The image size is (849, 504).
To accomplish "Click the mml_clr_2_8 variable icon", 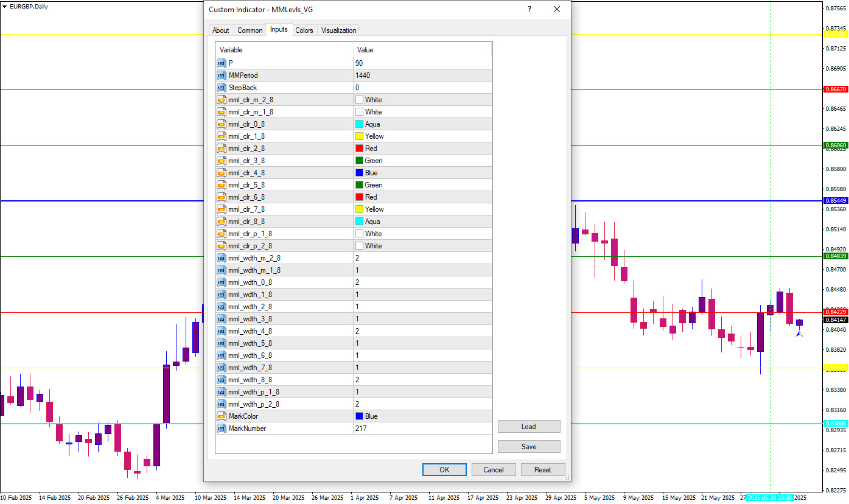I will point(222,149).
